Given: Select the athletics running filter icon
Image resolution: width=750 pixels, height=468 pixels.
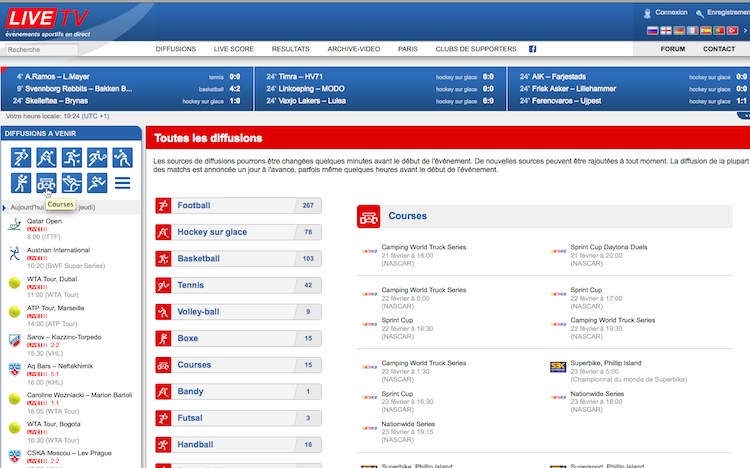Looking at the screenshot, I should click(97, 183).
